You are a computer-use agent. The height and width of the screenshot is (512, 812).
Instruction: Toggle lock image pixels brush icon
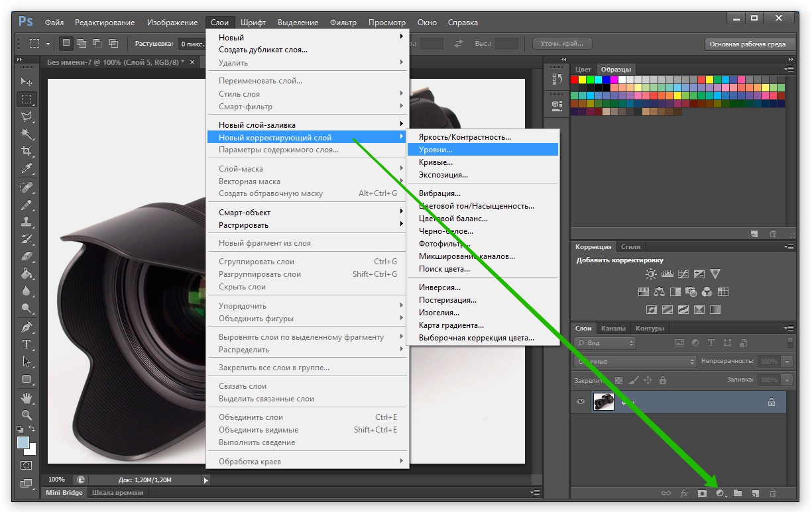(634, 380)
